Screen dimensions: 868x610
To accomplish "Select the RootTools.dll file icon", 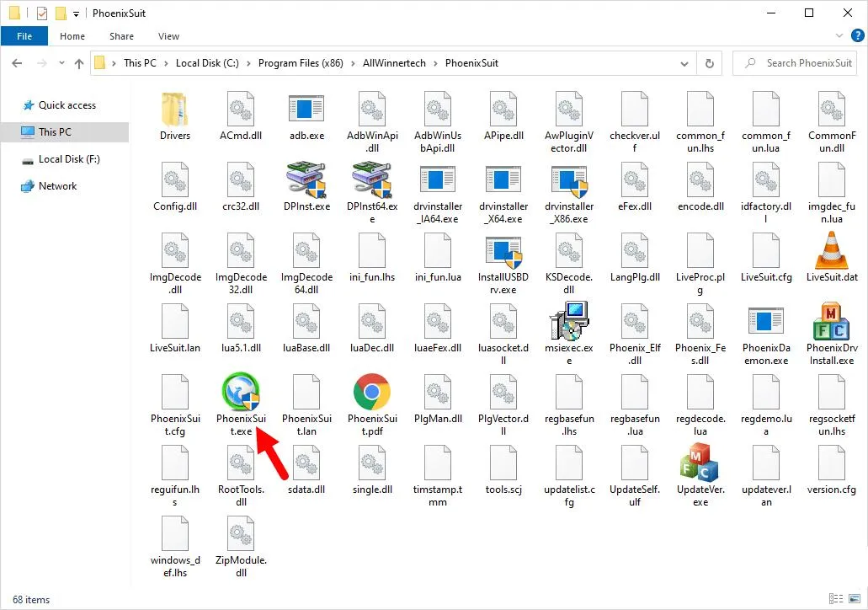I will pyautogui.click(x=241, y=463).
